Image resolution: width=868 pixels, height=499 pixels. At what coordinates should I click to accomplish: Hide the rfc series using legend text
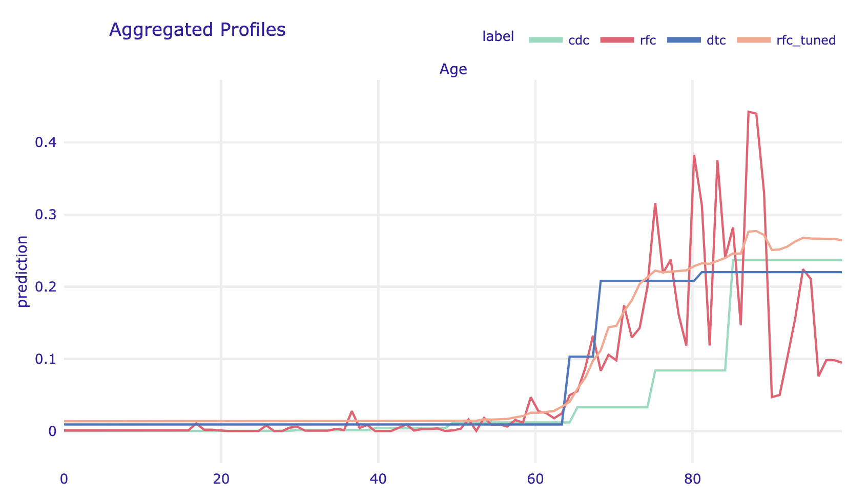point(648,40)
